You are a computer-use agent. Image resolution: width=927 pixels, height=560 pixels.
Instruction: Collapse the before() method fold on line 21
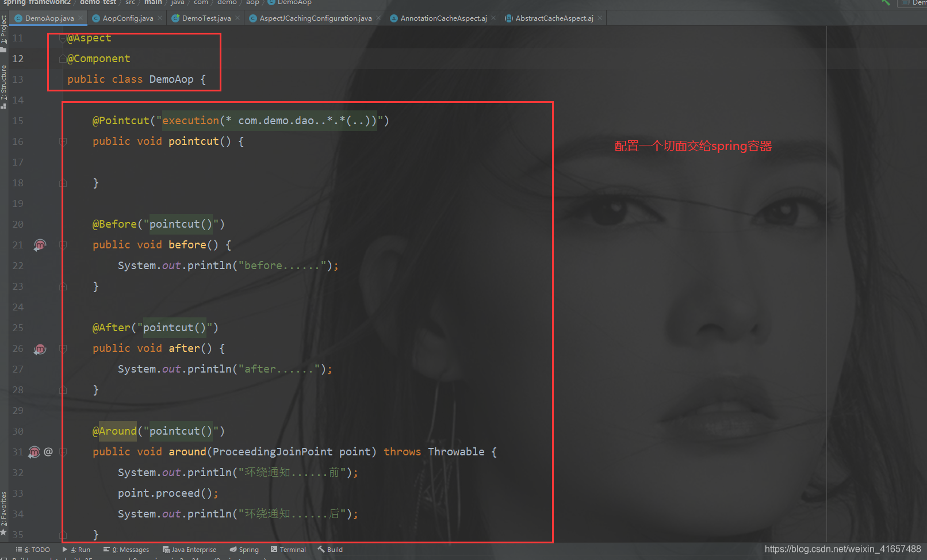63,245
